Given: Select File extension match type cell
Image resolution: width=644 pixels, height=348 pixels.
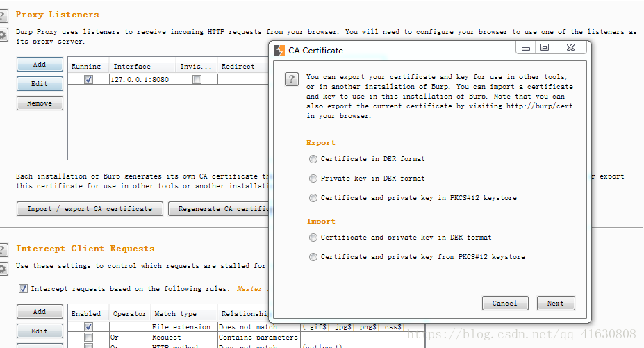Looking at the screenshot, I should (184, 327).
